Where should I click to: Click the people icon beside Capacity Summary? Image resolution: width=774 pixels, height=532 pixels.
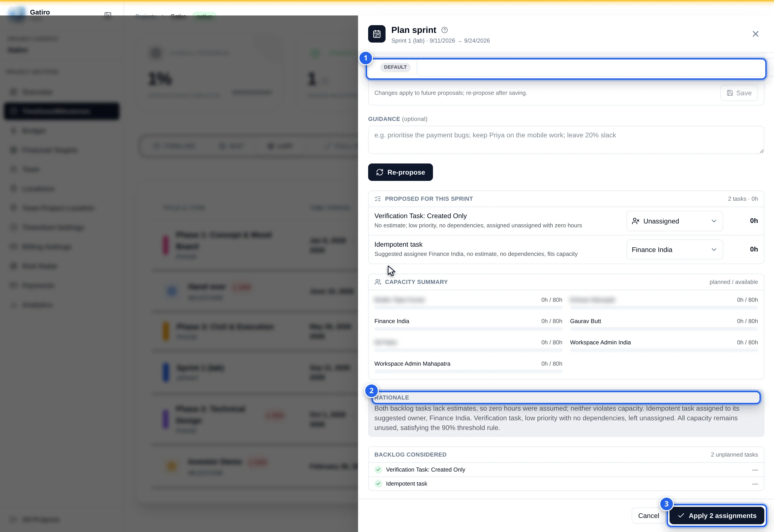[x=378, y=282]
